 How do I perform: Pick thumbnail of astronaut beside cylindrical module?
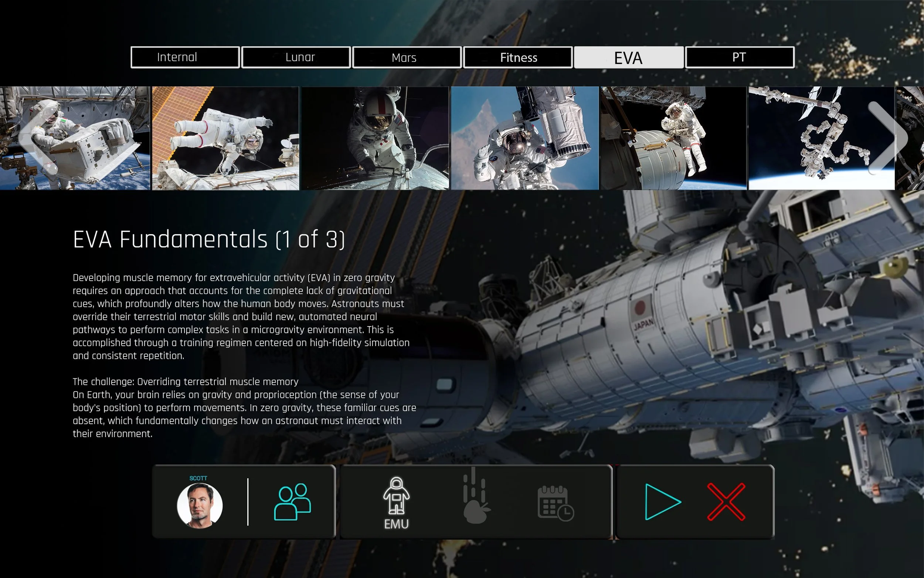tap(673, 138)
